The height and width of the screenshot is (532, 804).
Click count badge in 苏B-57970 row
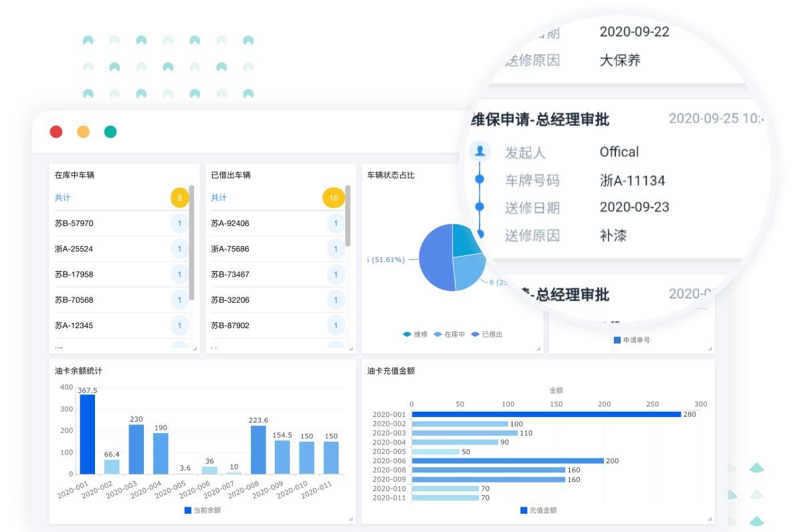point(179,223)
